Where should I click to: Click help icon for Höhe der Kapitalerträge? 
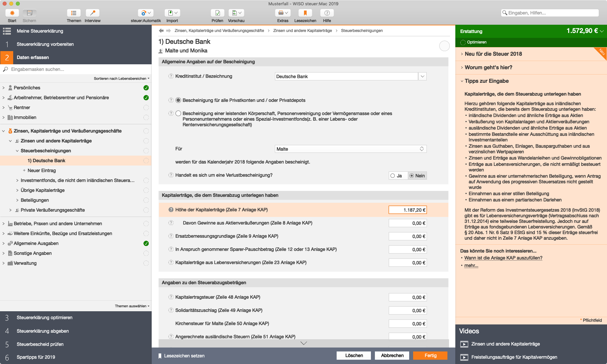pos(171,210)
